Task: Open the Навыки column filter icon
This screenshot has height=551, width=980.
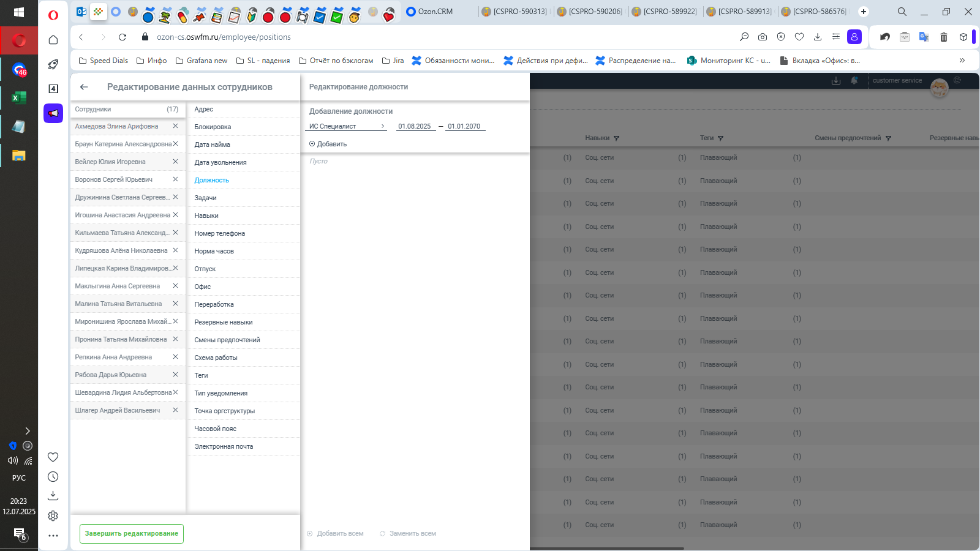Action: (617, 138)
